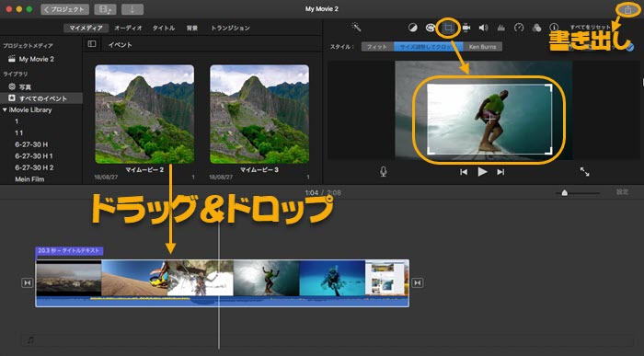Viewport: 644px width, 356px height.
Task: Click the background music note icon
Action: click(30, 340)
